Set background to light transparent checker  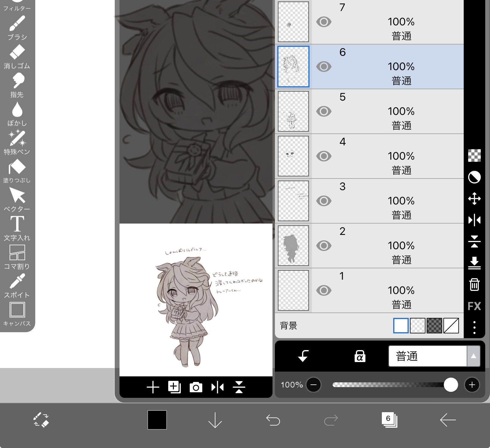coord(418,325)
